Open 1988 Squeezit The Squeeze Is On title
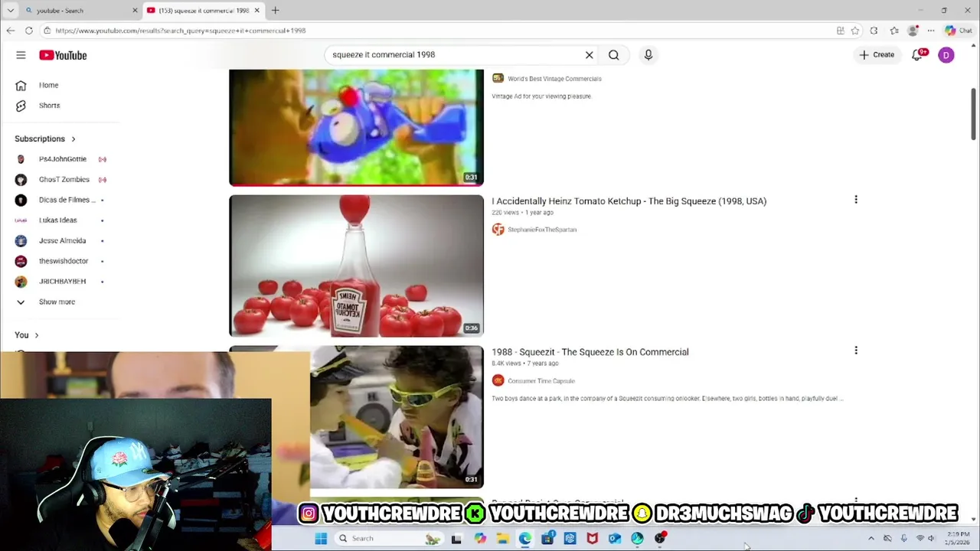Image resolution: width=980 pixels, height=551 pixels. [590, 352]
